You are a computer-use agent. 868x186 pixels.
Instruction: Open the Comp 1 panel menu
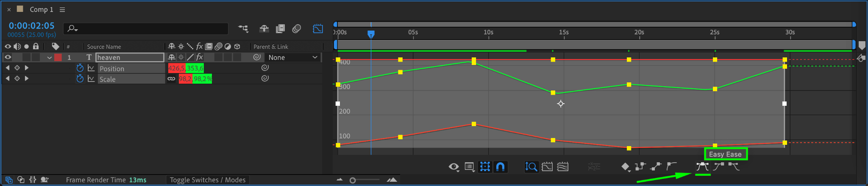click(x=62, y=9)
